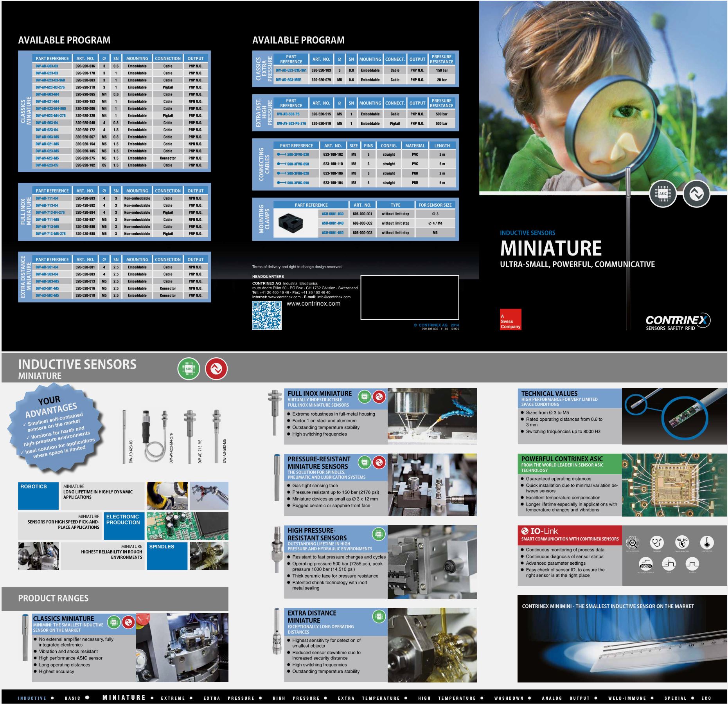The width and height of the screenshot is (728, 704).
Task: Click the red IO-Link icon beside Inductive Sensors heading
Action: 216,369
